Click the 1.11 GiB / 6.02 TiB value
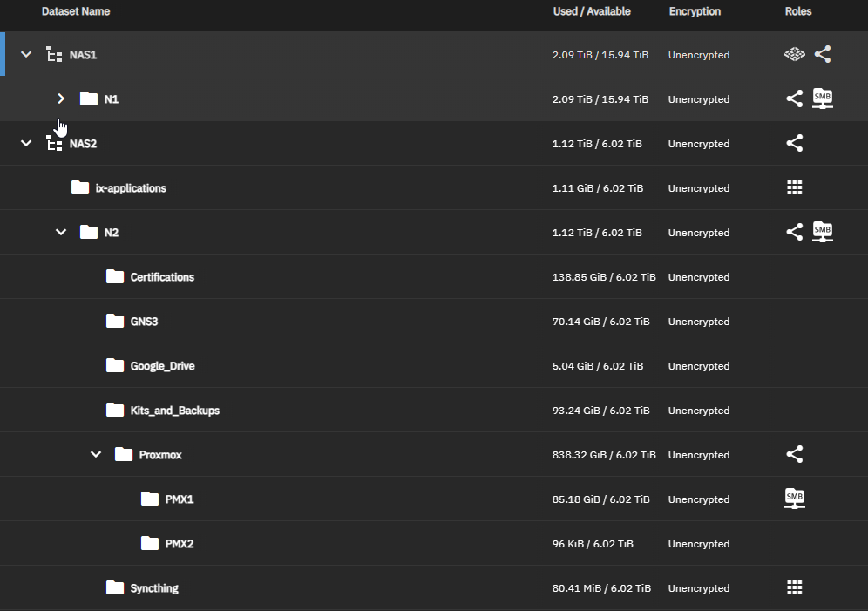 click(x=598, y=188)
